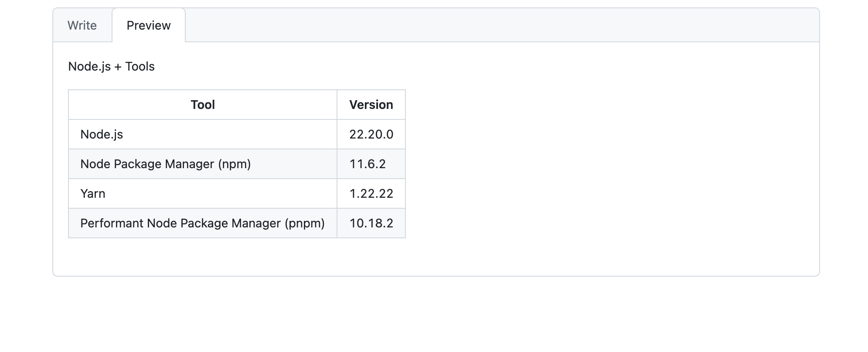Viewport: 868px width, 352px height.
Task: Click the 11.6.2 version cell
Action: [x=368, y=164]
